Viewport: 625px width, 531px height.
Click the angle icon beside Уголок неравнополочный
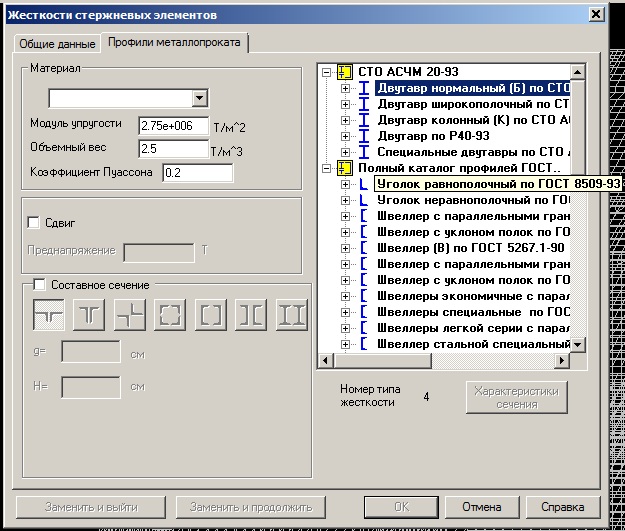tap(364, 200)
